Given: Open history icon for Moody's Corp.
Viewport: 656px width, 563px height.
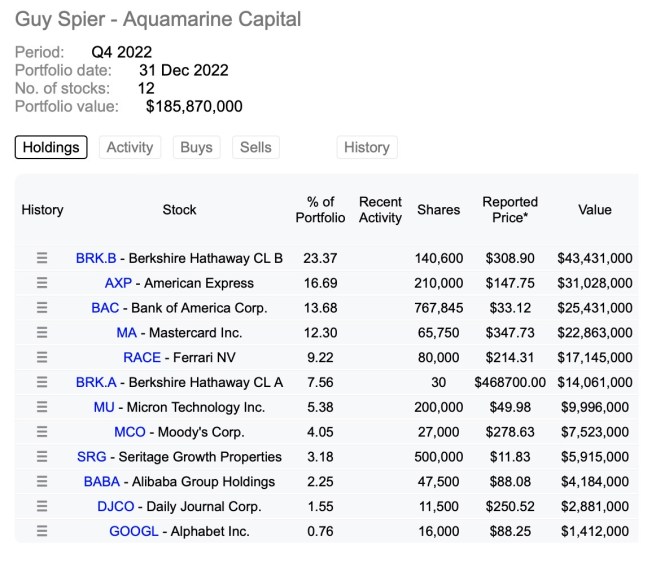Looking at the screenshot, I should click(42, 432).
